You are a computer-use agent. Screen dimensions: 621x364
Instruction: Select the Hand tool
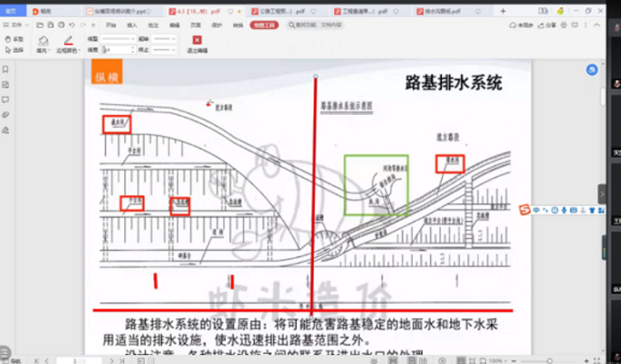pyautogui.click(x=14, y=39)
